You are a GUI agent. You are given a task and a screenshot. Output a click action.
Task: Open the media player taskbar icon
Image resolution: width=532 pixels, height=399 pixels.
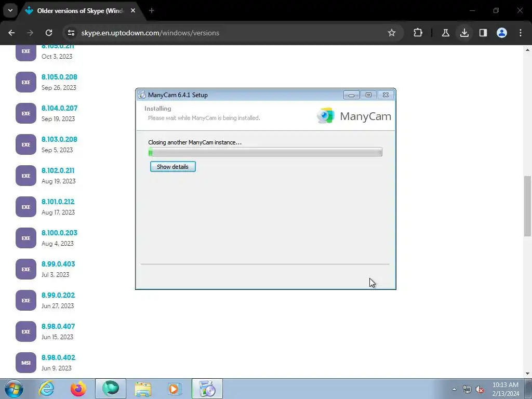click(x=175, y=389)
